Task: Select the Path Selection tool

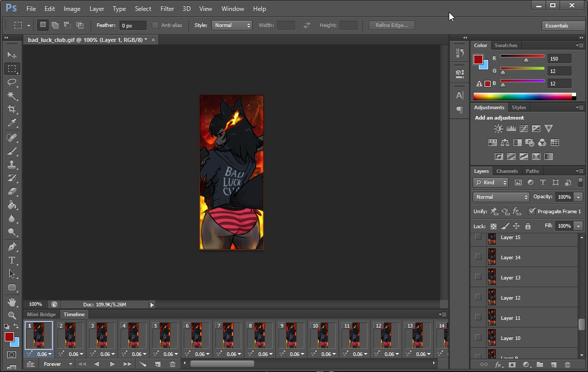Action: coord(12,274)
